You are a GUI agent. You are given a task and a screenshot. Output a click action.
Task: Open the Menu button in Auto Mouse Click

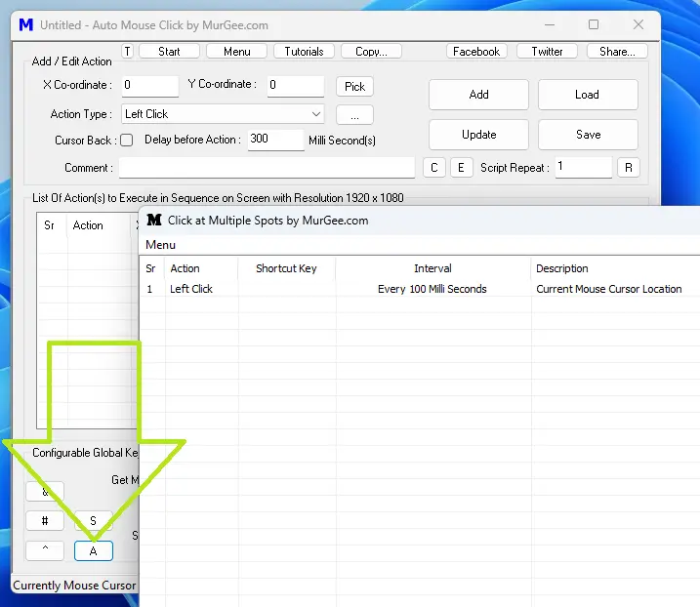tap(236, 52)
